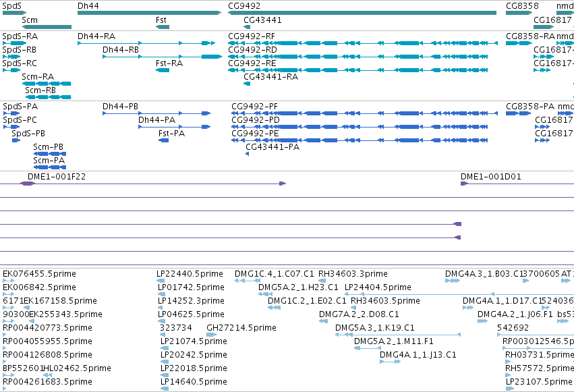Viewport: 574px width, 392px height.
Task: Click the Scm-PB protein label
Action: click(48, 147)
